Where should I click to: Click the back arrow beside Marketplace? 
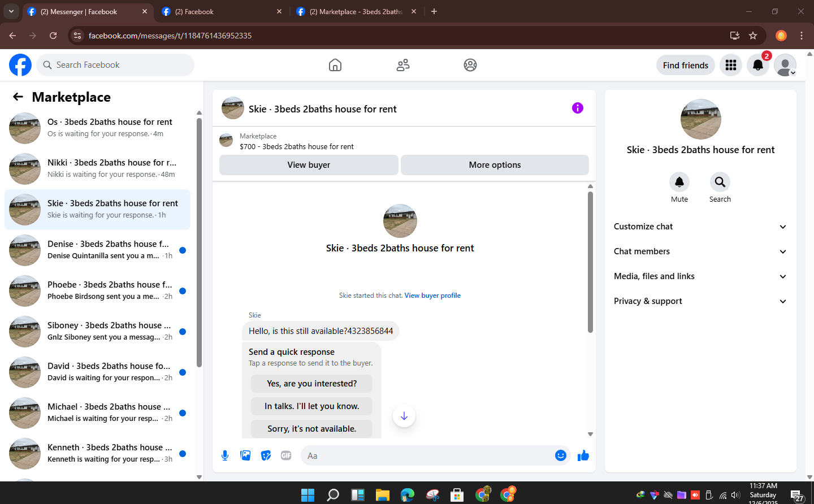click(18, 97)
